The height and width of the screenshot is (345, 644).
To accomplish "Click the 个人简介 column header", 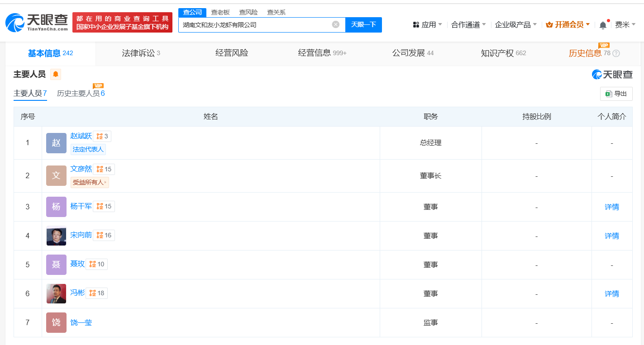I will 612,117.
